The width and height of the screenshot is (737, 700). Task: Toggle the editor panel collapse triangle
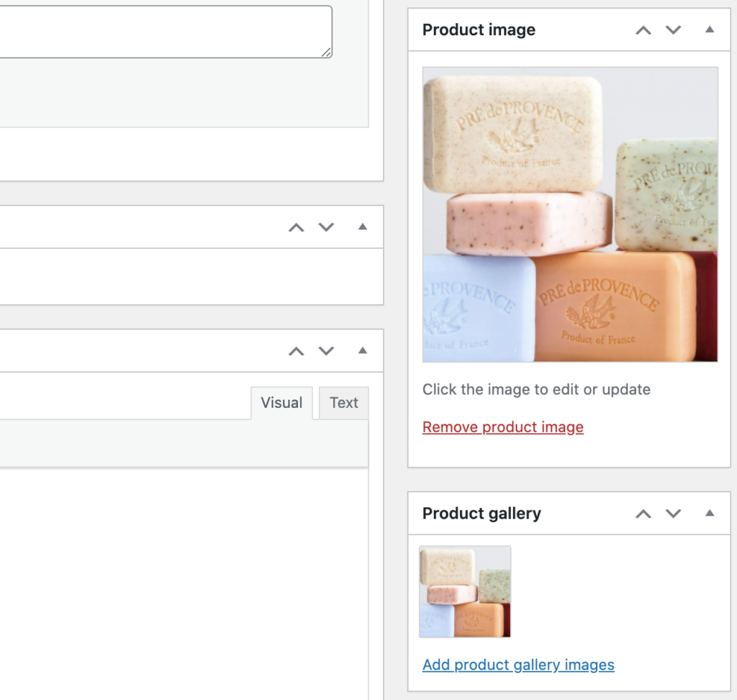click(x=363, y=350)
